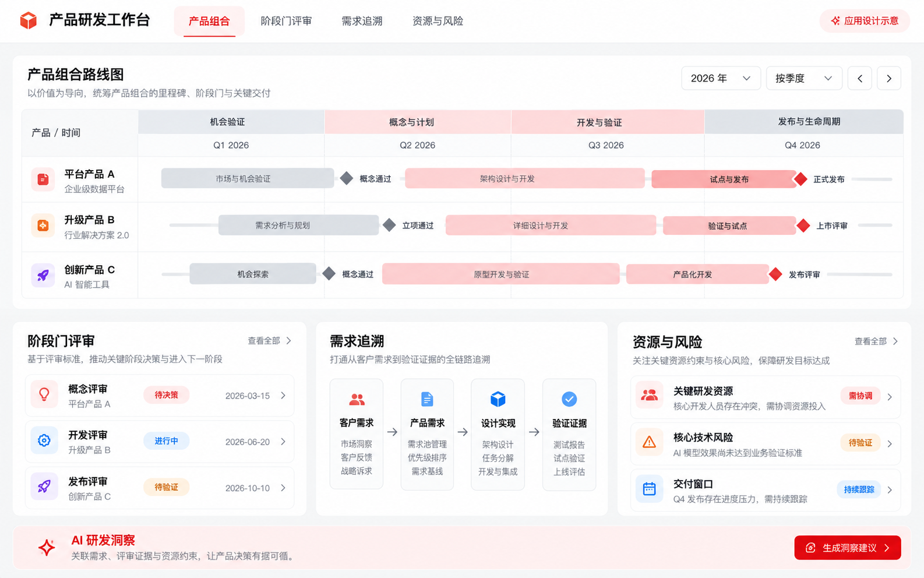
Task: Expand the 交付窗口 row chevron
Action: [890, 490]
